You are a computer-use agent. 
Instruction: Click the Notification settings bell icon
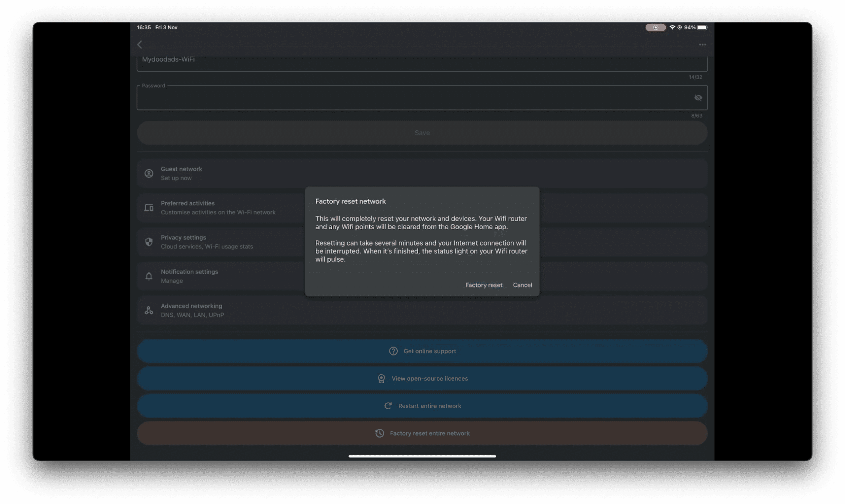(149, 276)
